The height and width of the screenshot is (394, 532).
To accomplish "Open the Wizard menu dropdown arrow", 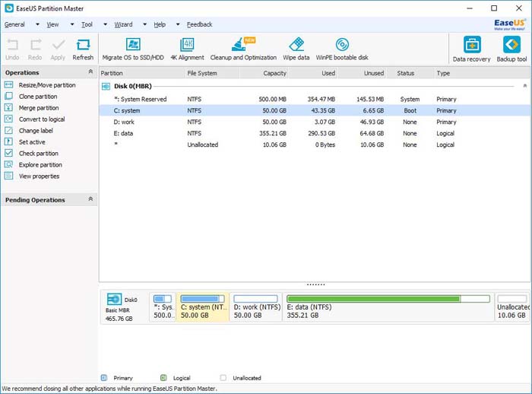I will [x=145, y=24].
